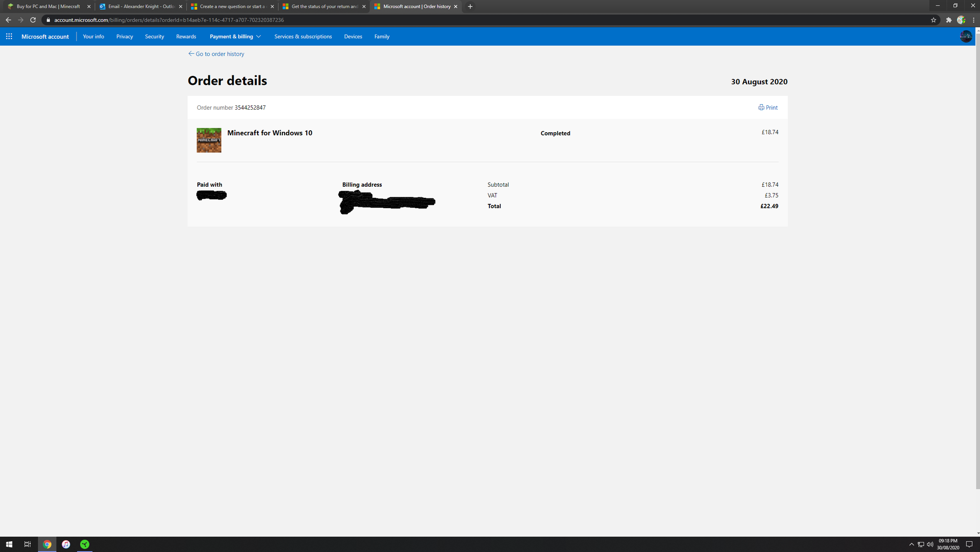Image resolution: width=980 pixels, height=552 pixels.
Task: Open the Rewards page
Action: point(186,36)
